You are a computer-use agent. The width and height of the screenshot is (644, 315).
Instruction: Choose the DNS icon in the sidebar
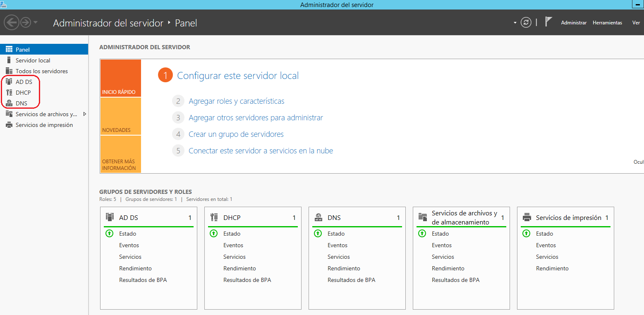(9, 103)
